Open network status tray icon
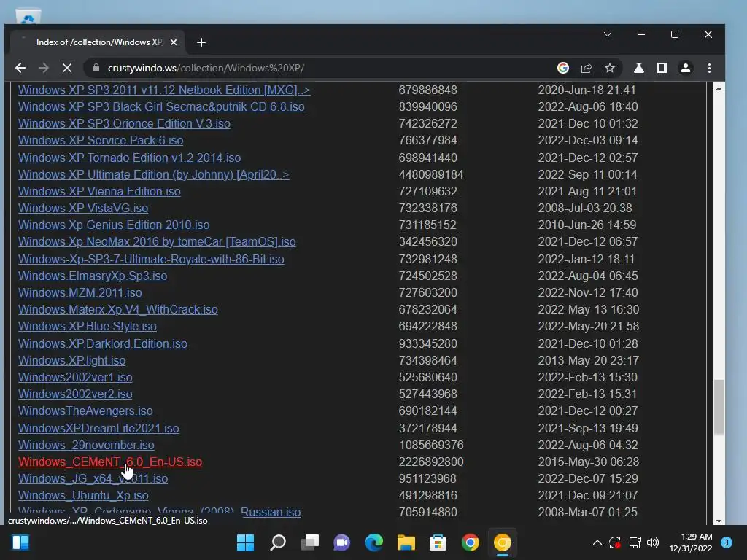 coord(635,542)
